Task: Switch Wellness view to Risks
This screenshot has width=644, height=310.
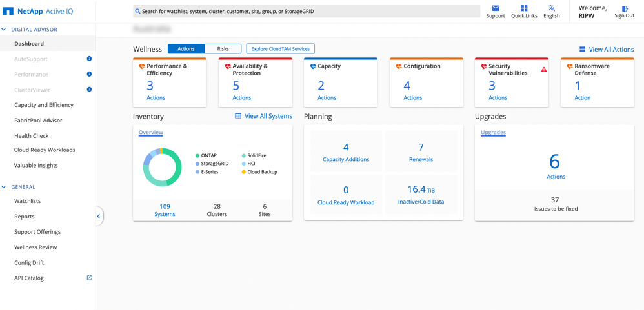Action: pos(223,49)
